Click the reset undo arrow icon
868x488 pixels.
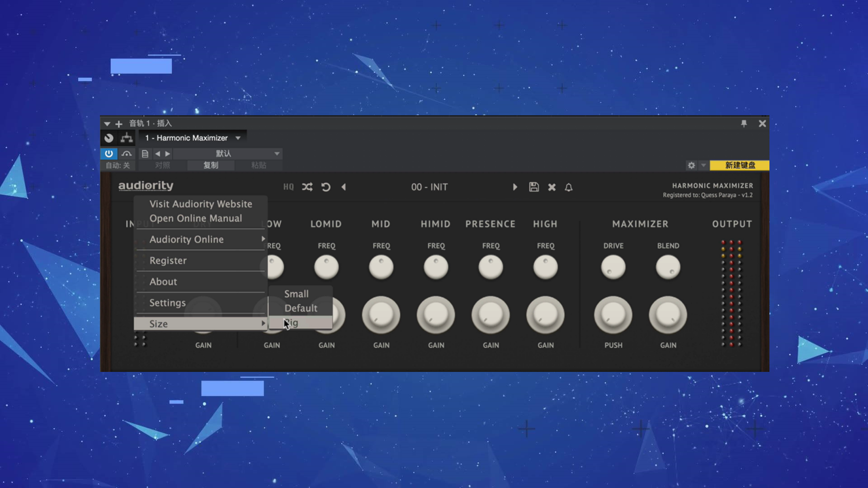pos(326,187)
